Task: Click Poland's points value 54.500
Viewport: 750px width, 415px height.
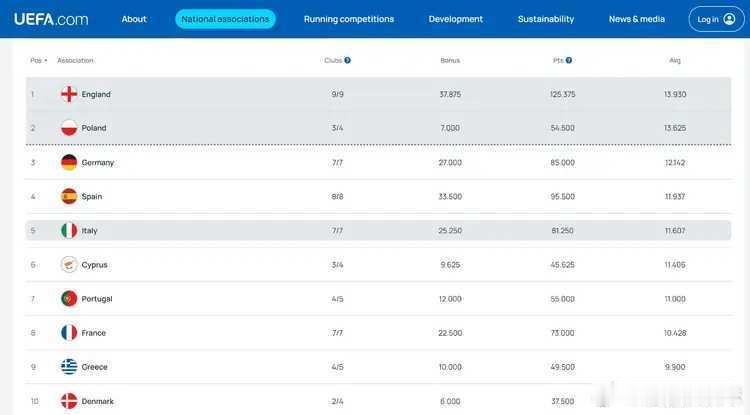Action: (x=562, y=128)
